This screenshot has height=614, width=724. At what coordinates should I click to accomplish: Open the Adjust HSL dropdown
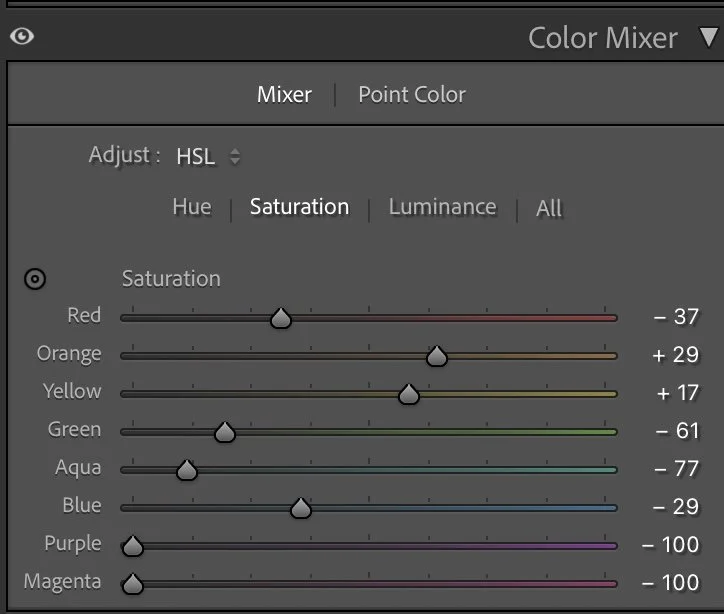208,157
